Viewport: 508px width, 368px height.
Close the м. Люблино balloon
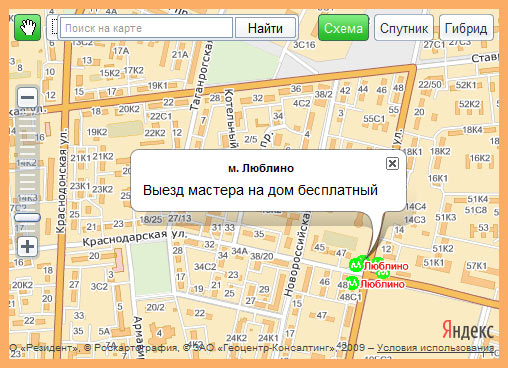392,163
